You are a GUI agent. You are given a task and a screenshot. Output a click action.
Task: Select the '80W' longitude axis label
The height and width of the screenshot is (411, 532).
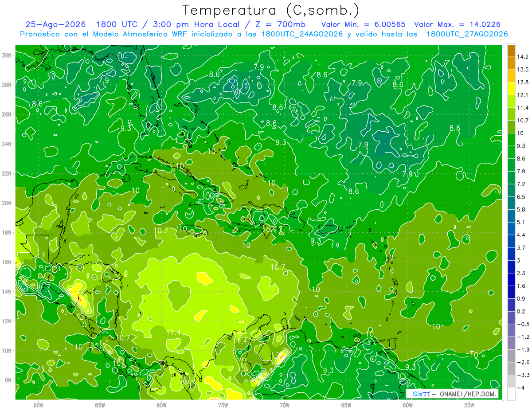pyautogui.click(x=161, y=405)
